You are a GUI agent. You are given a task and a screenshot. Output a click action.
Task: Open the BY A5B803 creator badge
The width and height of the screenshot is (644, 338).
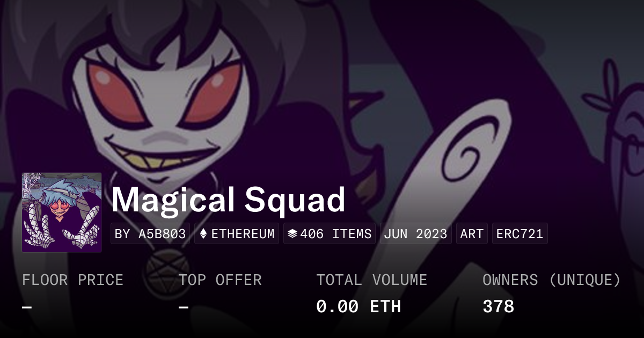pyautogui.click(x=150, y=234)
